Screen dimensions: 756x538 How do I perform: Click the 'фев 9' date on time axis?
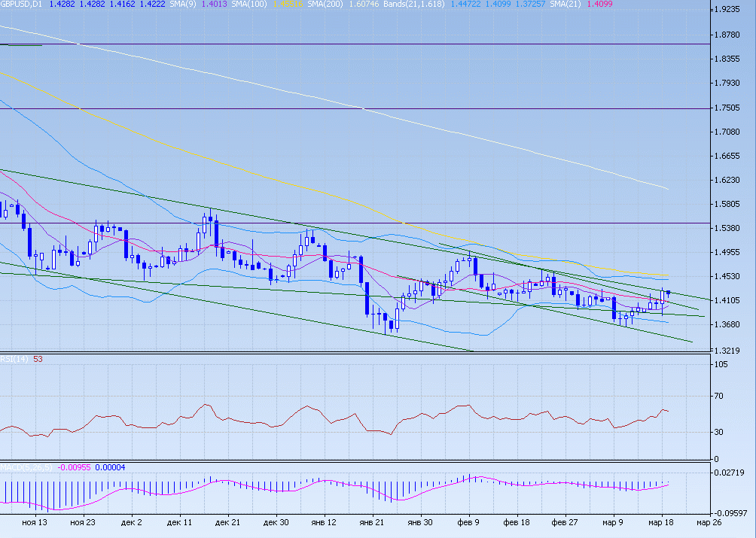coord(469,521)
